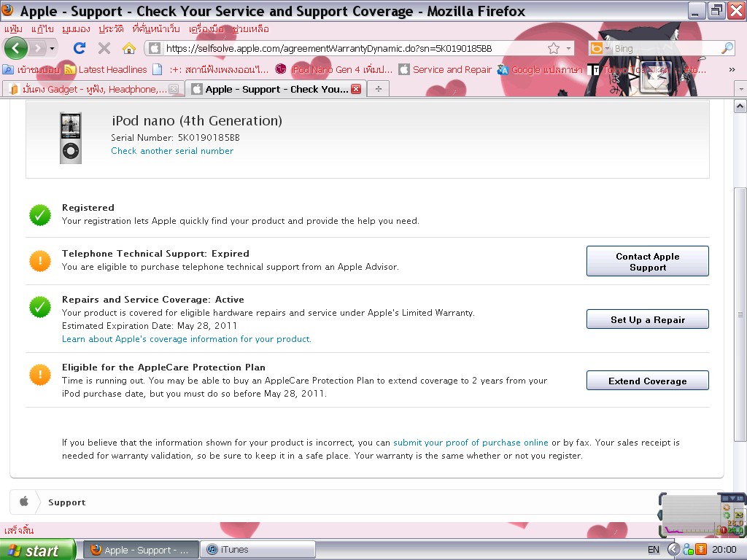Viewport: 747px width, 560px height.
Task: Show more bookmarks with the chevron
Action: click(x=732, y=70)
